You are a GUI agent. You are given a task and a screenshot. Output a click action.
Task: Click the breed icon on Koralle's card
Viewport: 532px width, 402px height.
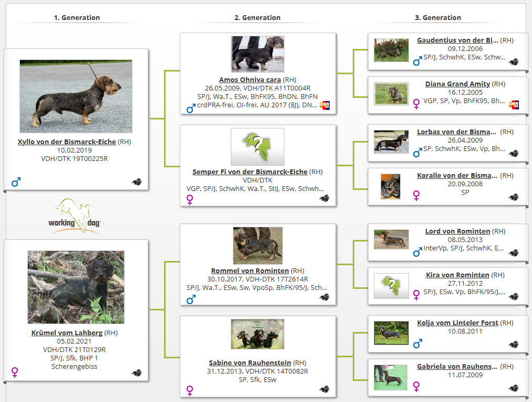(514, 197)
